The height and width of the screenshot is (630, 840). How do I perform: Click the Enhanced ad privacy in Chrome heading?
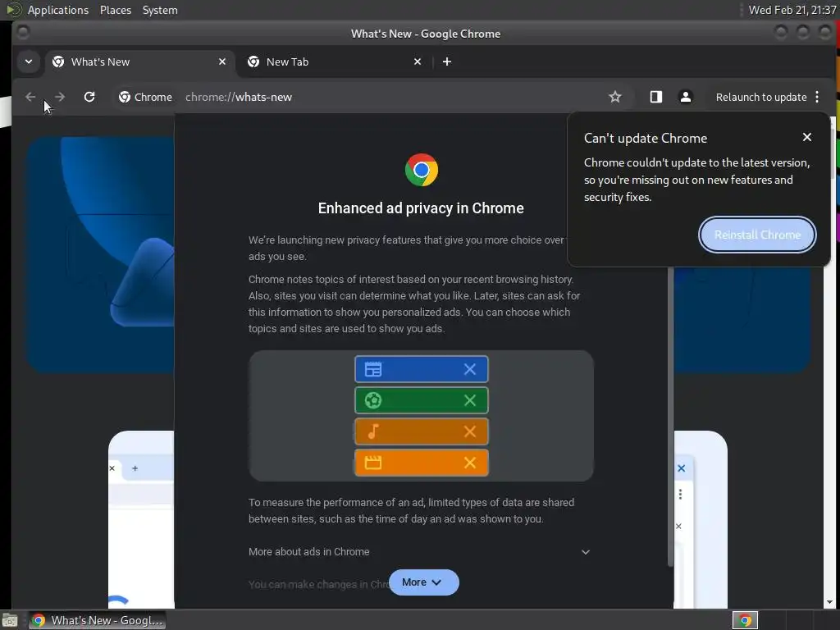[x=421, y=208]
